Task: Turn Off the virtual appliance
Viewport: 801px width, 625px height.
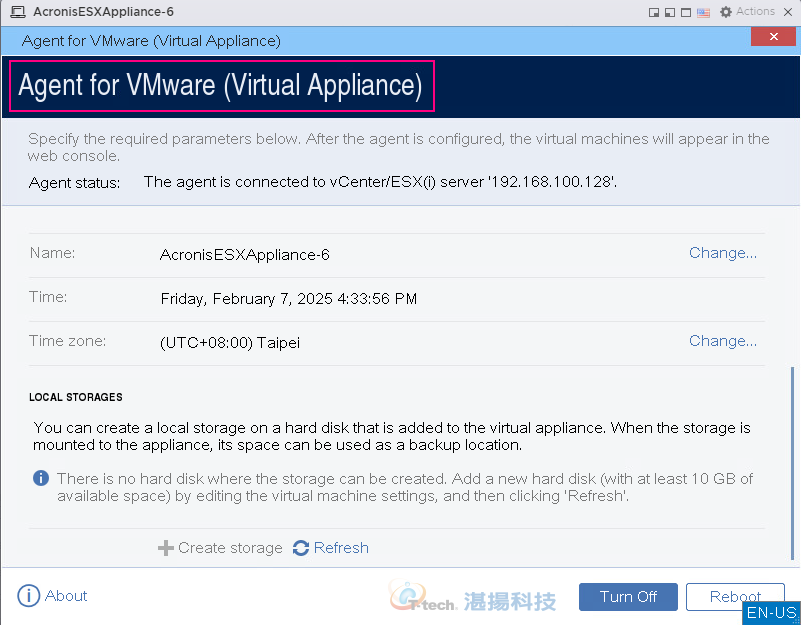Action: [628, 597]
